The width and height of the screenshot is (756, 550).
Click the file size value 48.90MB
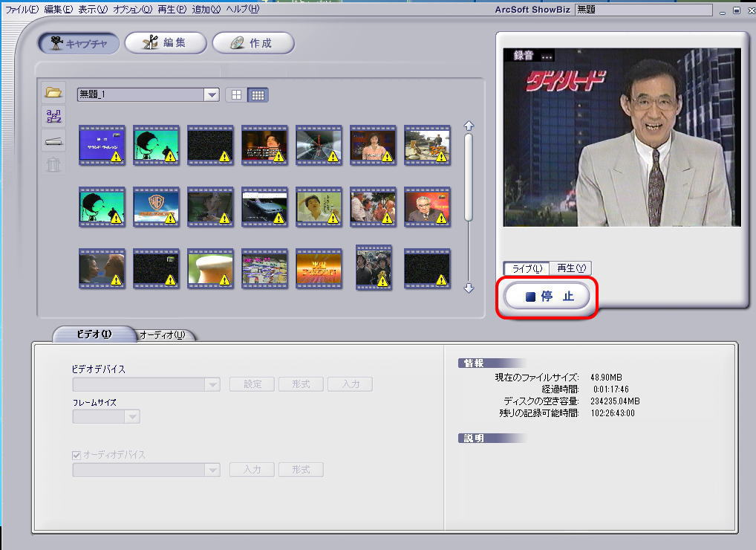point(606,378)
